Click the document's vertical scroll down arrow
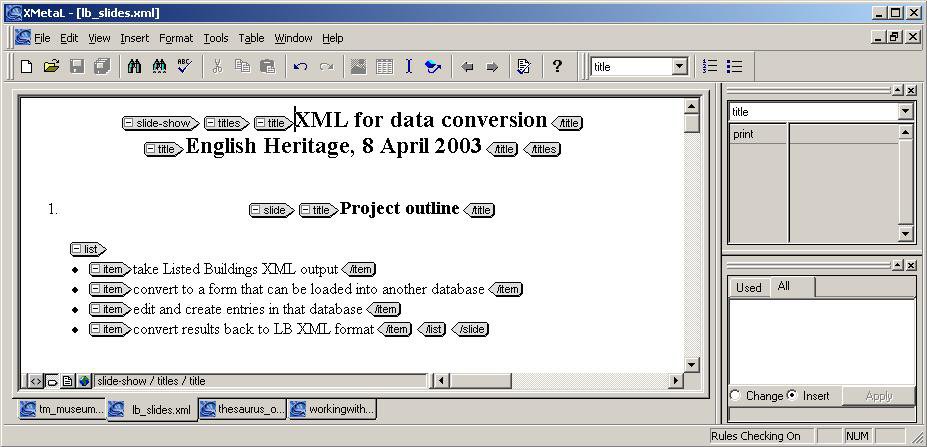The width and height of the screenshot is (927, 447). [x=692, y=365]
